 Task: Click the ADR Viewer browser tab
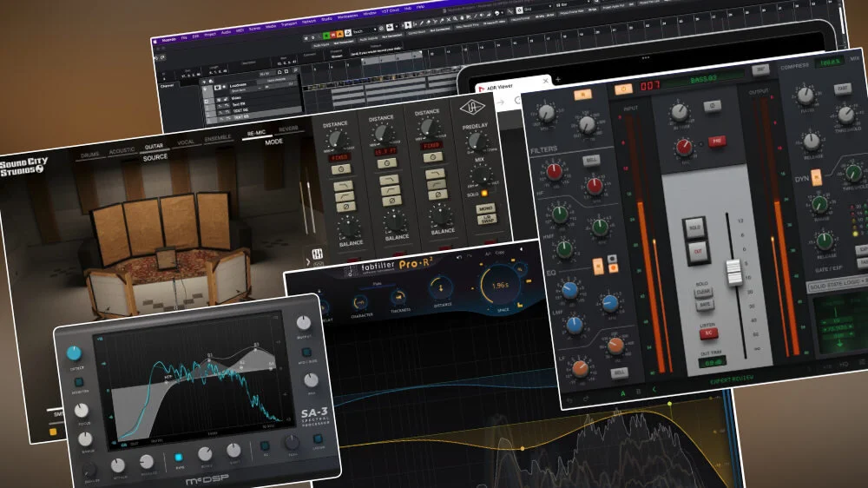512,86
